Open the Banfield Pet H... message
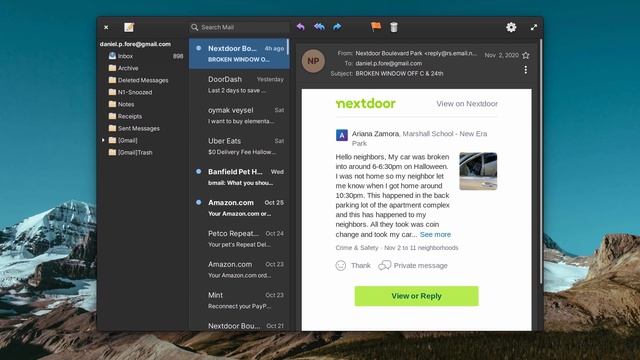Viewport: 640px width, 360px height. point(239,177)
